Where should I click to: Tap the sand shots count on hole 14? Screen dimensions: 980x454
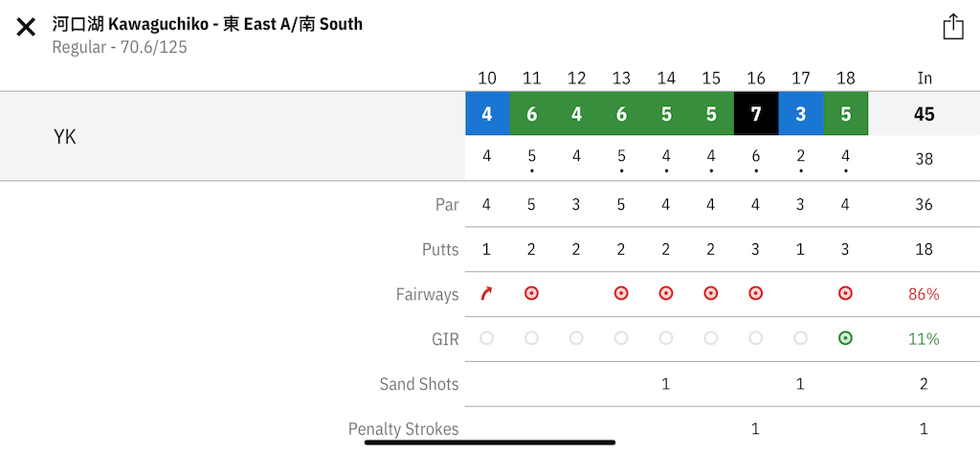point(666,384)
